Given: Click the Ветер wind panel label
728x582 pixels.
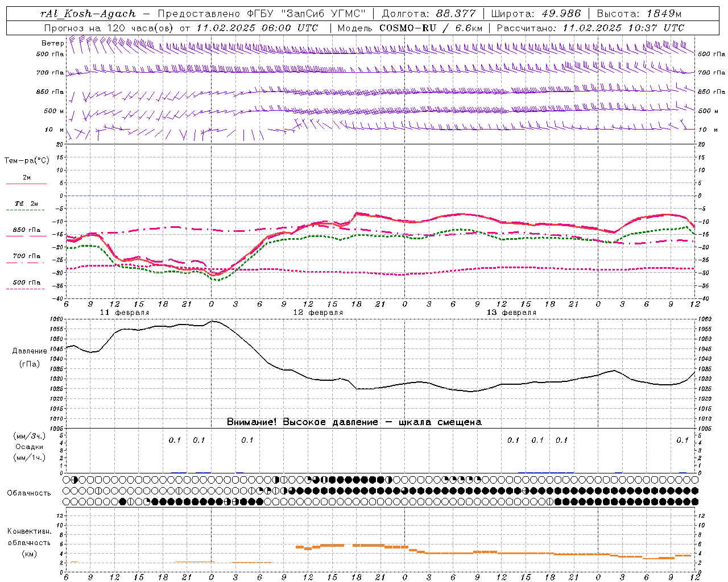Looking at the screenshot, I should tap(52, 43).
